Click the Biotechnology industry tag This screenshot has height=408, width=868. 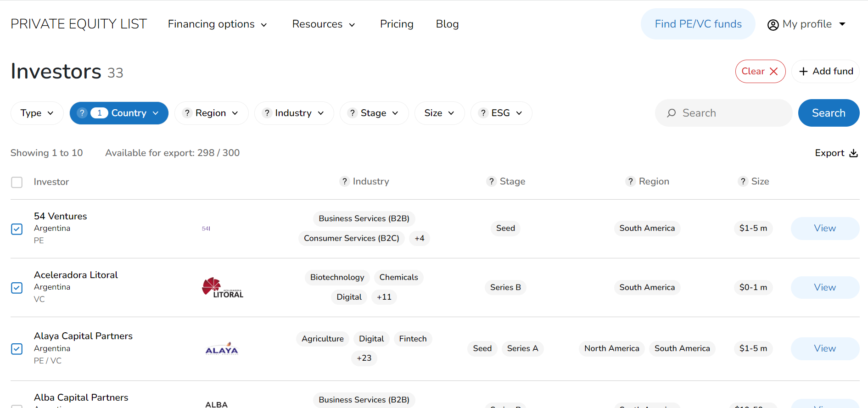[x=337, y=277]
